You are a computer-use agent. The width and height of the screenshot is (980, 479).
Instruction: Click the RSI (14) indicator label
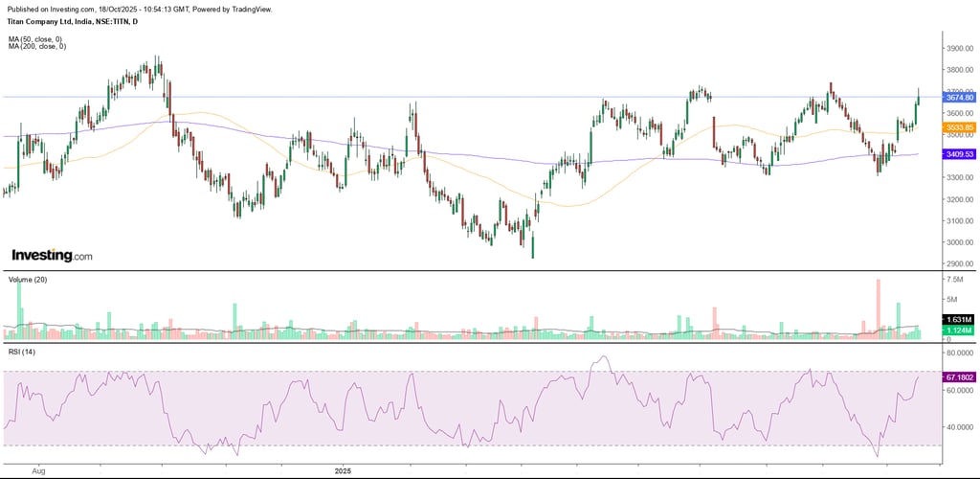22,352
